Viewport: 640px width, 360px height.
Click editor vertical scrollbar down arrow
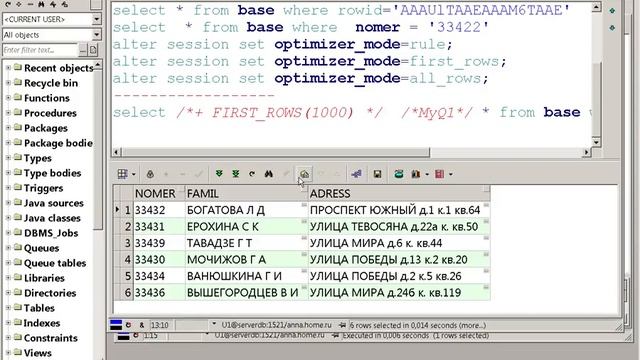[x=596, y=142]
